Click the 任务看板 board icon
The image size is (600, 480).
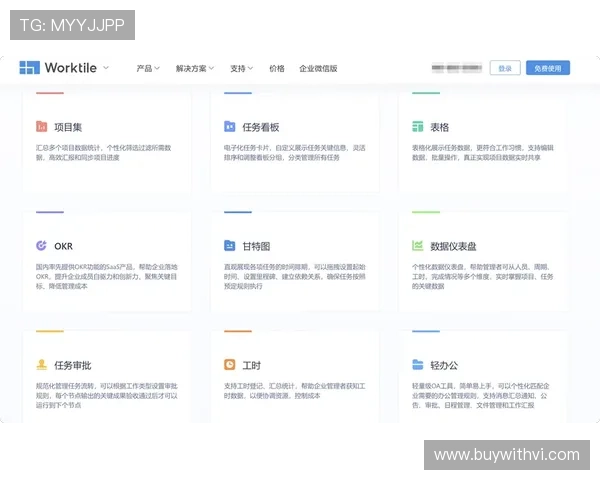click(229, 126)
